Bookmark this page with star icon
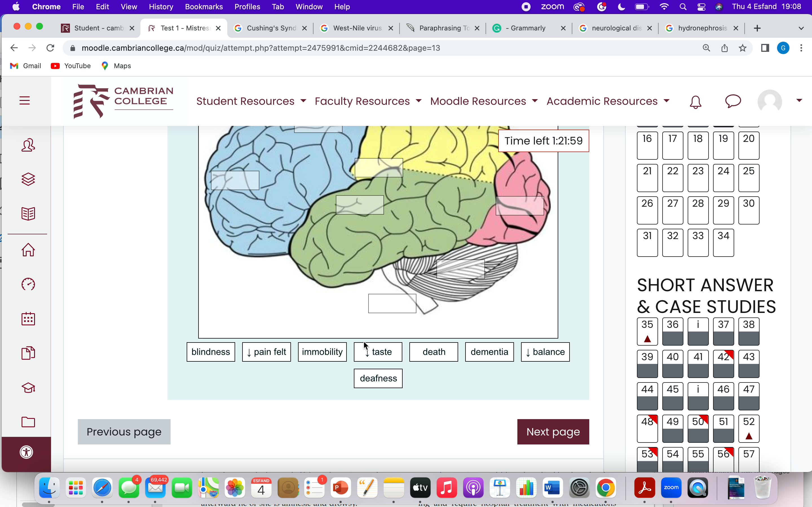 pos(743,48)
